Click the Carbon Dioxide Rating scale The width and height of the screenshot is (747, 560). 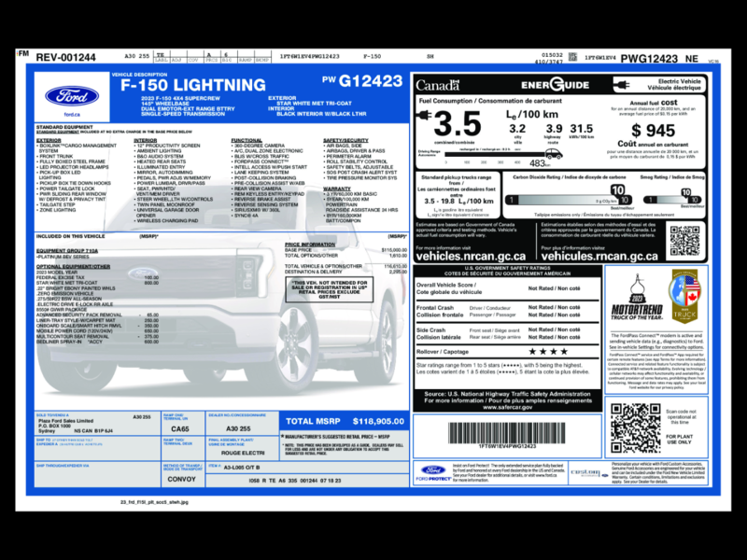pos(569,200)
